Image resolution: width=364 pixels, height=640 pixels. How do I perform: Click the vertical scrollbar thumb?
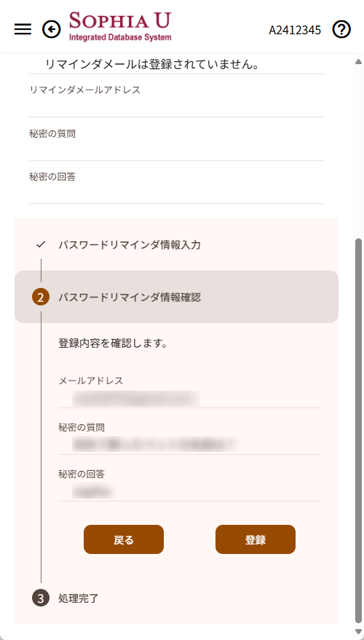click(358, 430)
